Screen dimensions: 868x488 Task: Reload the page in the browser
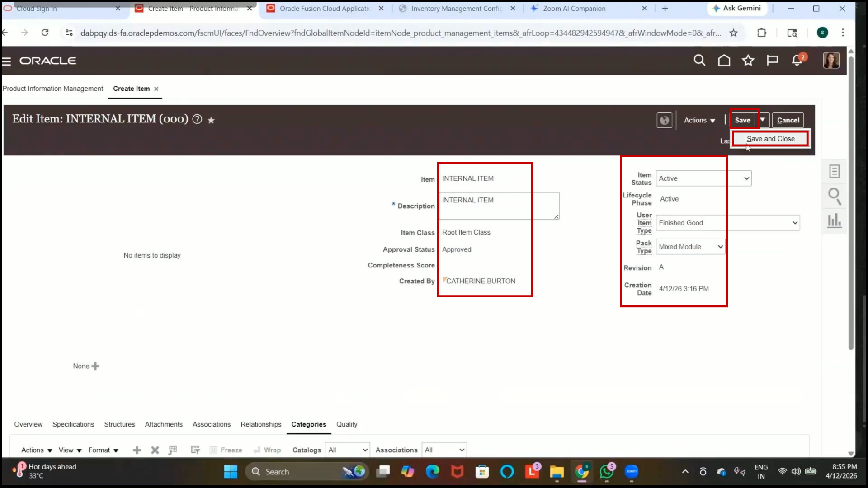[45, 33]
